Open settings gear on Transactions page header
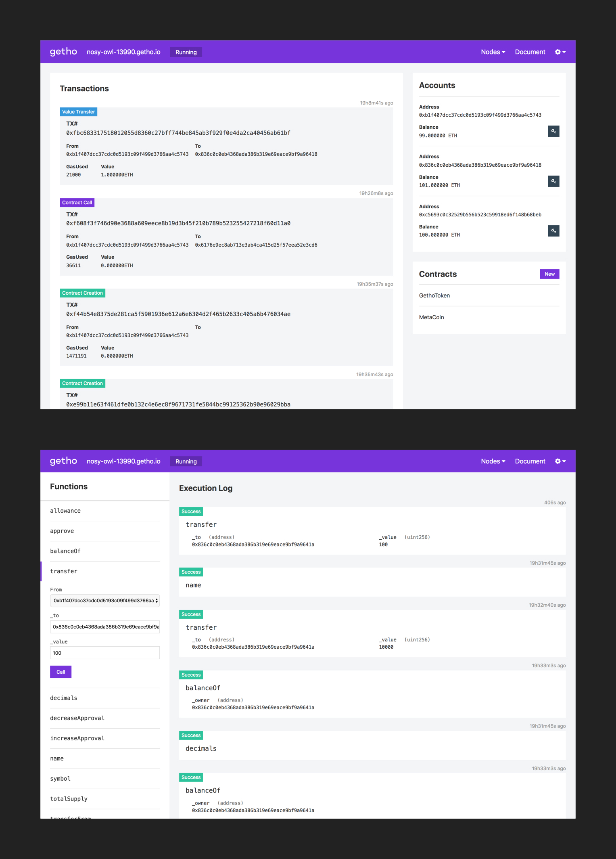The image size is (616, 859). click(x=560, y=52)
